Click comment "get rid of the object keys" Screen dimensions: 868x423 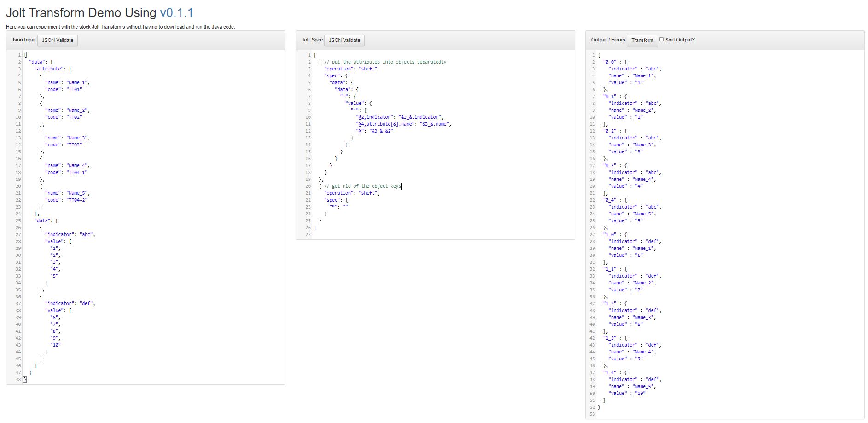[362, 186]
